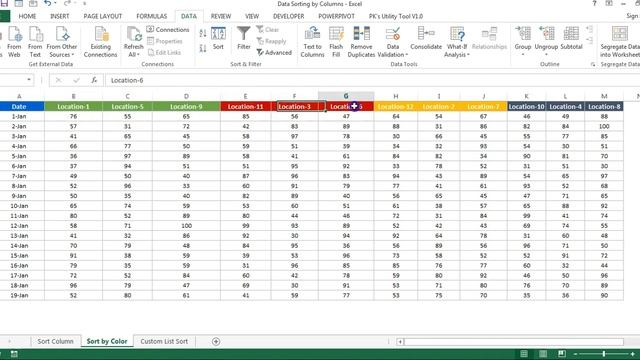Open Advanced filter options
The height and width of the screenshot is (360, 640).
[x=274, y=52]
